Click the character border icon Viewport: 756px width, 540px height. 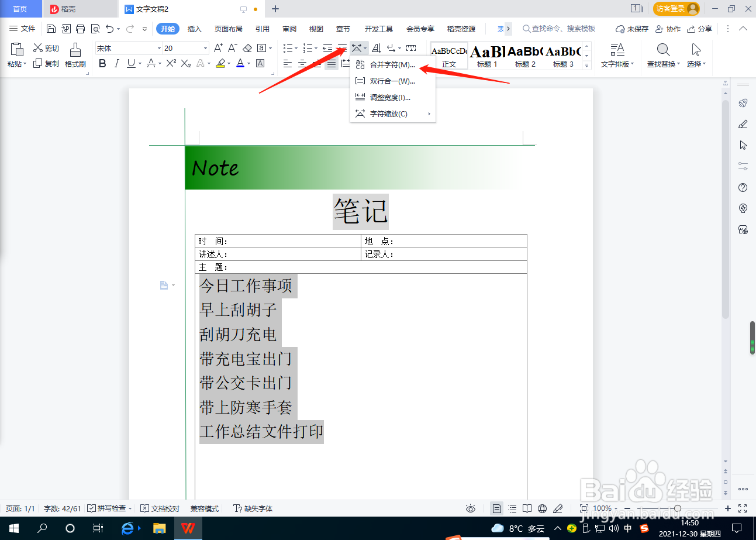point(260,63)
